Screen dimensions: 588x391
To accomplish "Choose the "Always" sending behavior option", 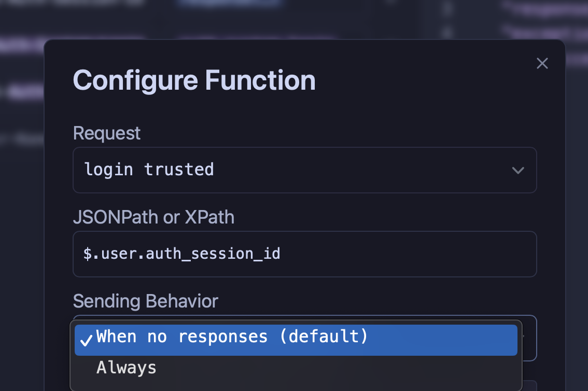I will click(296, 368).
